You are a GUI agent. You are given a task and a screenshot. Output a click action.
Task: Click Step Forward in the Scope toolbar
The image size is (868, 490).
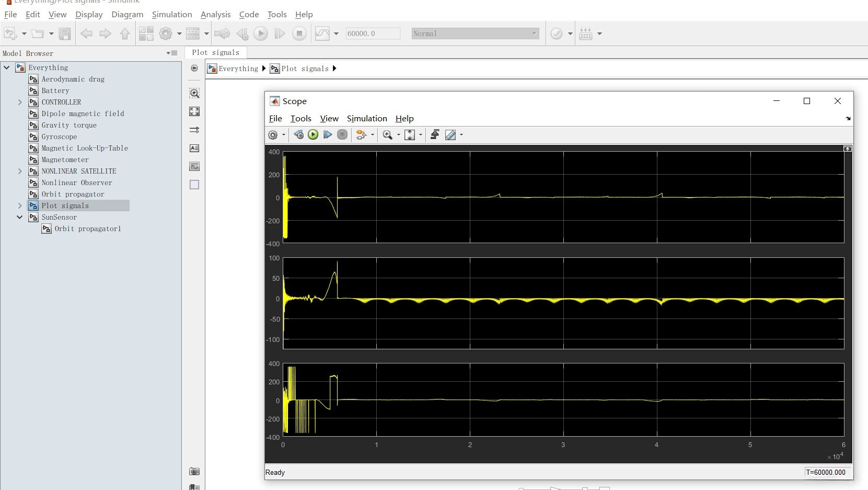[x=328, y=135]
